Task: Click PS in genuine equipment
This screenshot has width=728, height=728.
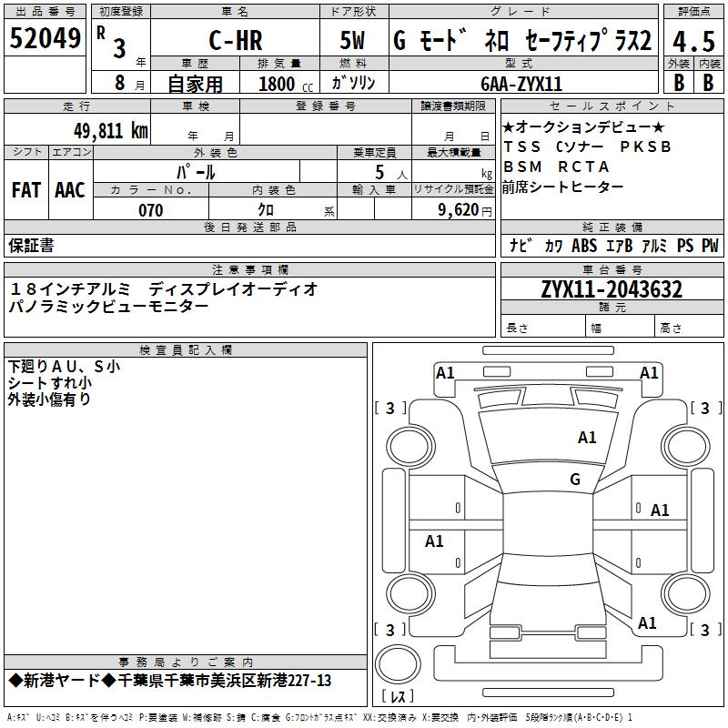Action: pos(685,245)
